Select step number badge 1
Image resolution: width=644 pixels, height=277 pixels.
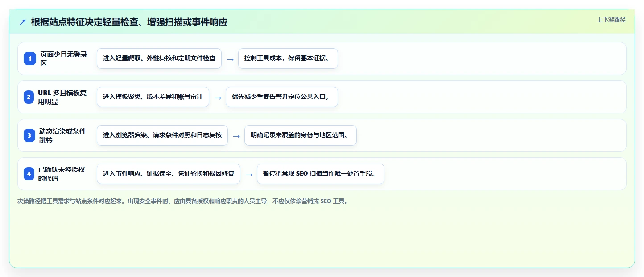point(29,59)
